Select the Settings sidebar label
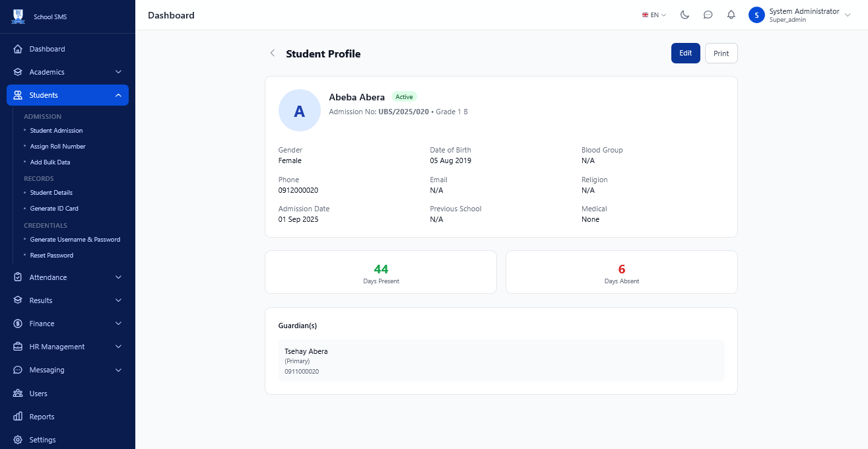The height and width of the screenshot is (449, 868). 42,440
